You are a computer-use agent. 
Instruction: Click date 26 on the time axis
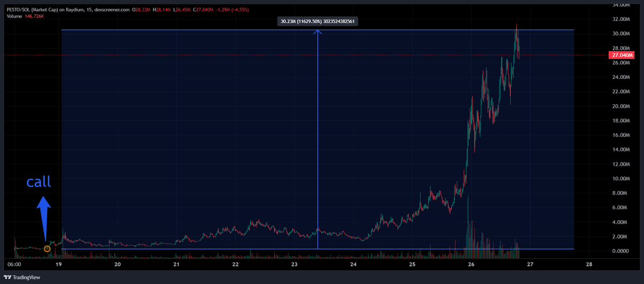click(471, 264)
